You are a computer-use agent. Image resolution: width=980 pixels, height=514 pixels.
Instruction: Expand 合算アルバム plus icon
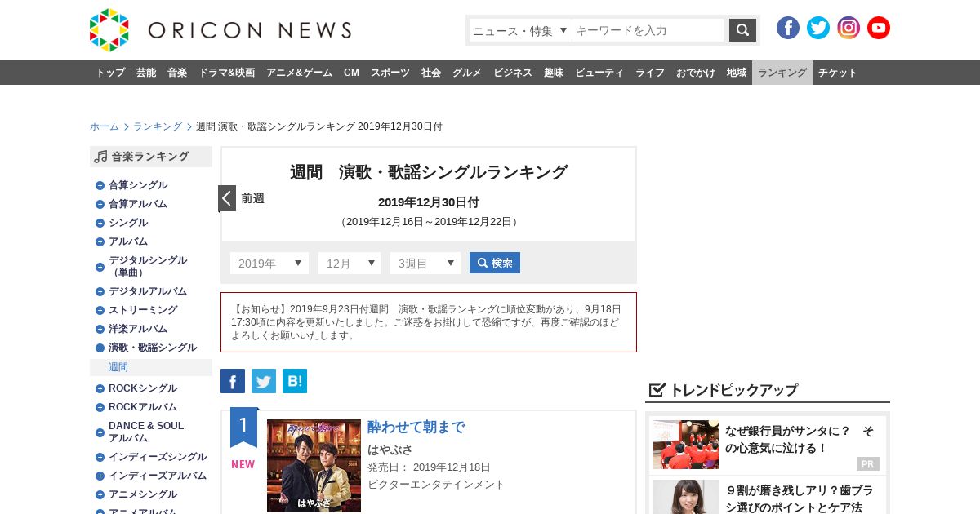click(x=100, y=204)
